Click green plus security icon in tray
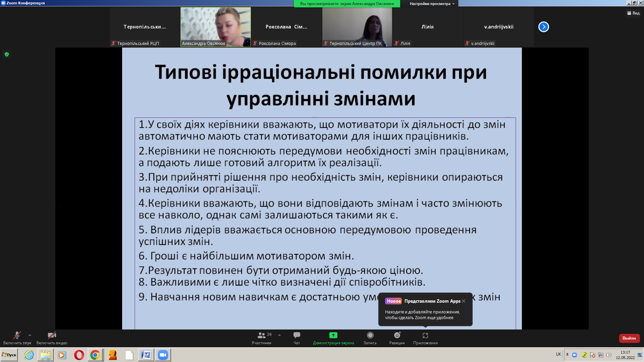Viewport: 644px width, 362px height. coord(585,355)
